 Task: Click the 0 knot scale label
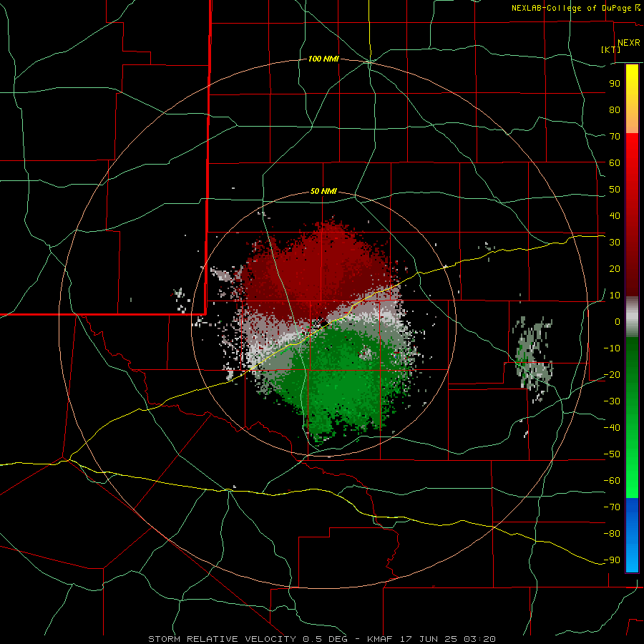(x=618, y=321)
